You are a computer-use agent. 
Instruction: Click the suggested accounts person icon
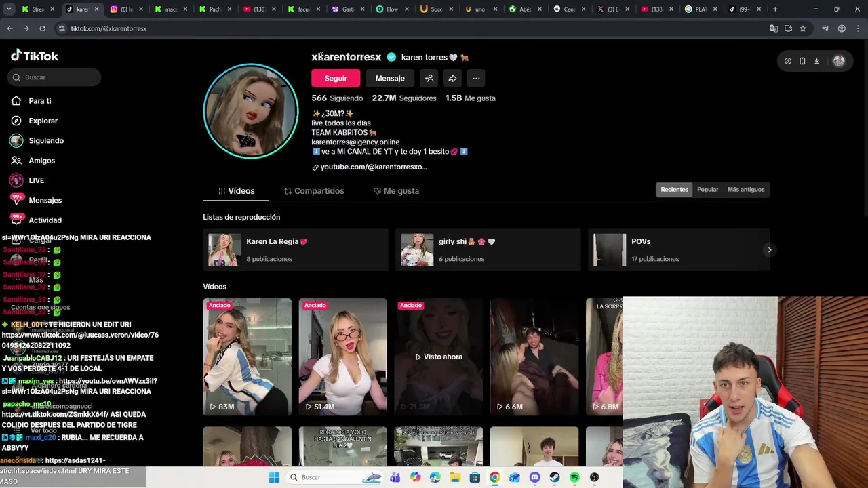tap(429, 78)
